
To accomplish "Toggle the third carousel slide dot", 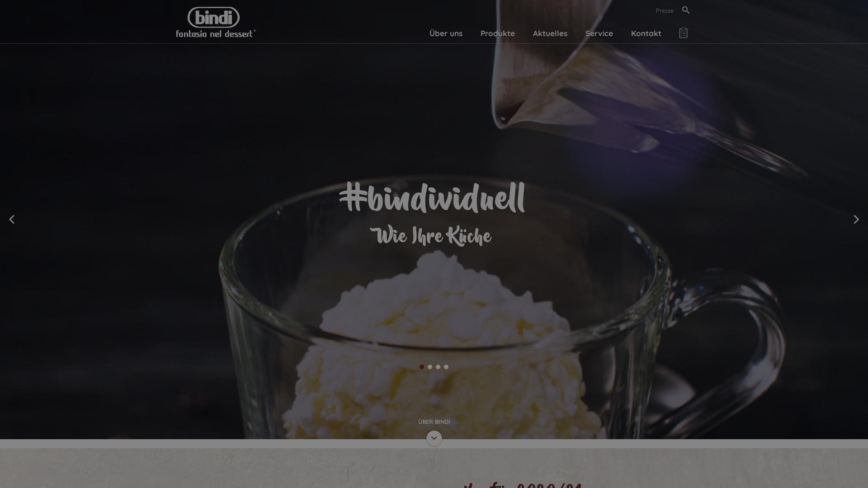I will tap(438, 366).
